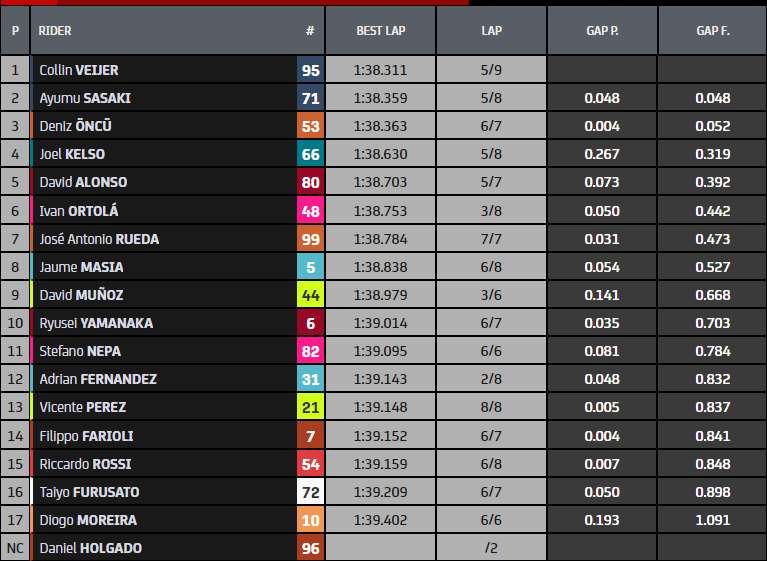Click Joel Kelso's teal number 66 badge

pos(310,155)
